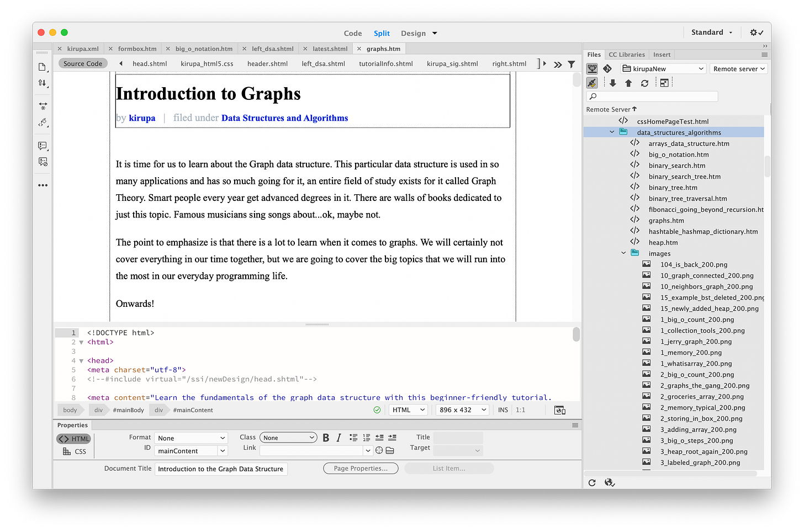Viewport: 804px width, 532px height.
Task: Click the Page Properties button
Action: (361, 469)
